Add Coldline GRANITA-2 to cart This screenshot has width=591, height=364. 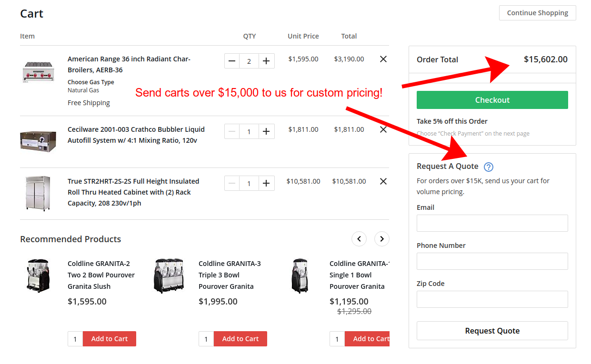click(x=110, y=339)
